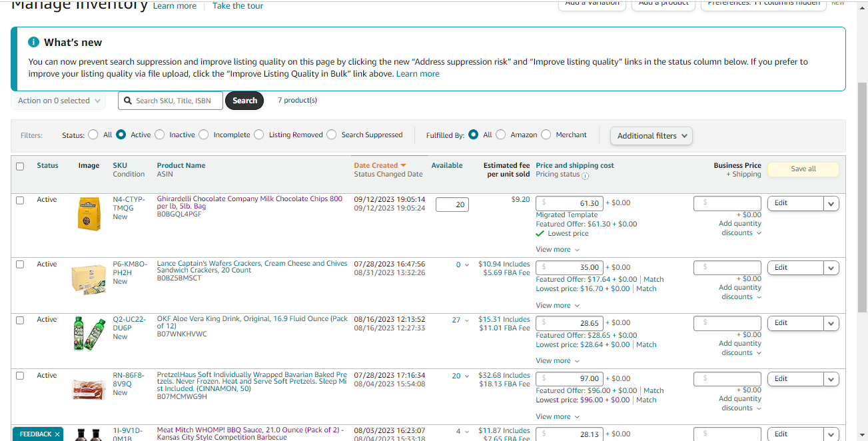Open PretzelHaus Soft Pretzels product image
Viewport: 868px width, 441px height.
[89, 389]
